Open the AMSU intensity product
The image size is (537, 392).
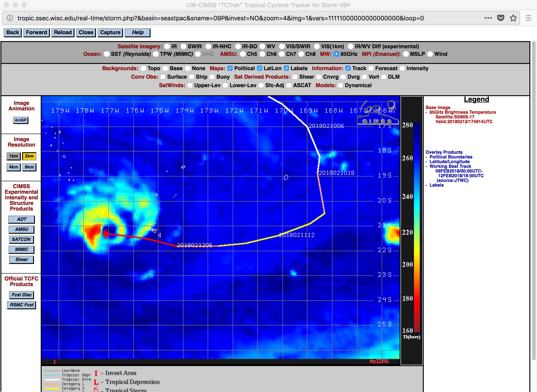(x=22, y=230)
